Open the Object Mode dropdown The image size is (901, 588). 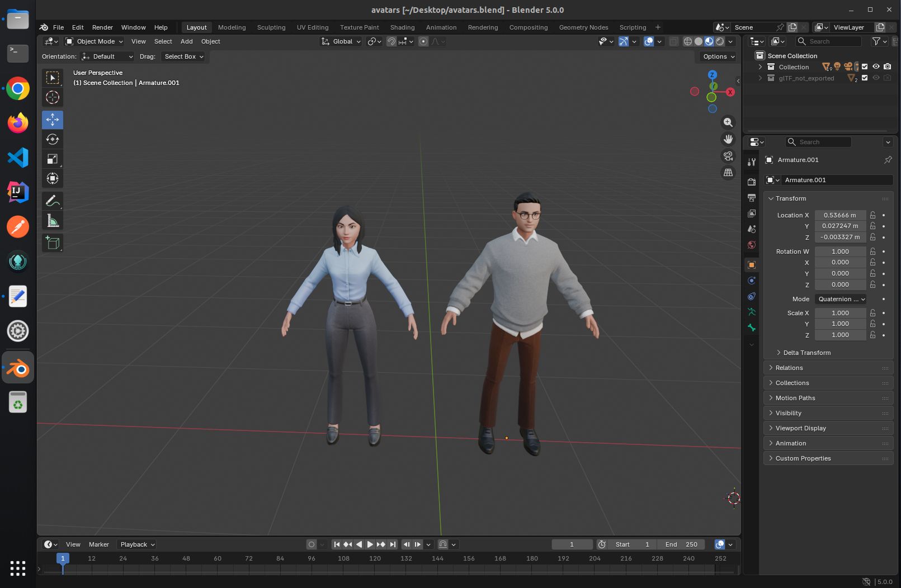pos(95,41)
